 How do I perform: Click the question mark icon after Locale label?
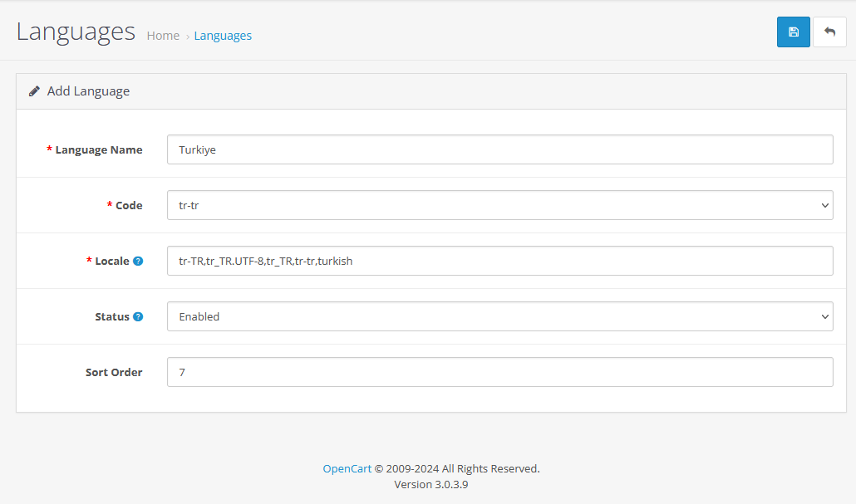(x=138, y=261)
